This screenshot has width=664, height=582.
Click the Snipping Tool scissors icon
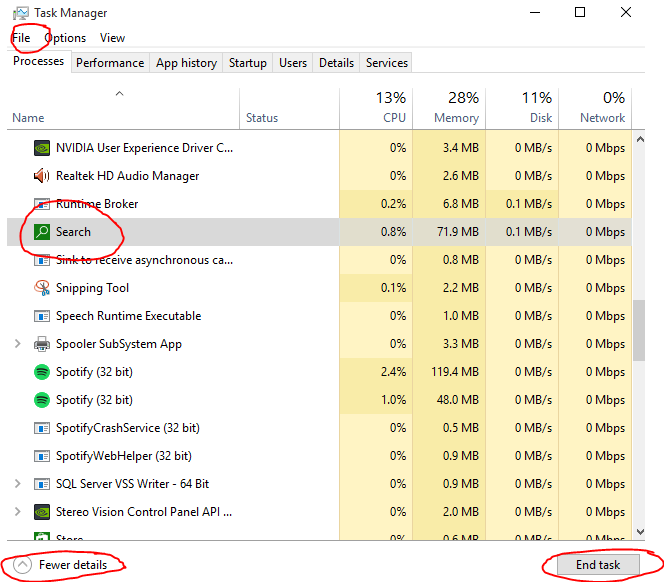[42, 288]
